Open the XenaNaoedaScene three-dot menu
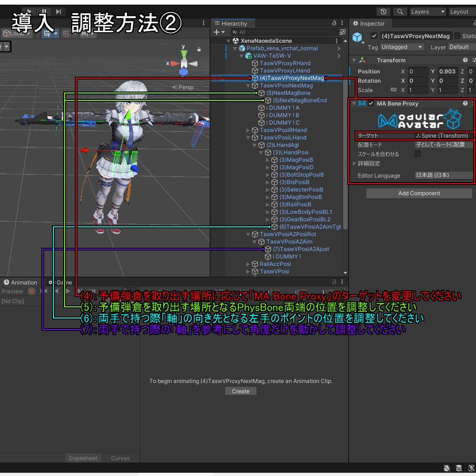Image resolution: width=476 pixels, height=476 pixels. coord(337,41)
